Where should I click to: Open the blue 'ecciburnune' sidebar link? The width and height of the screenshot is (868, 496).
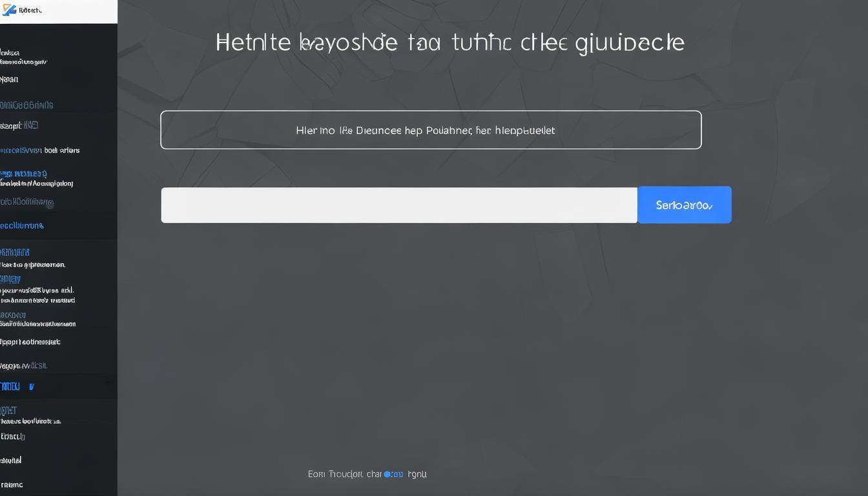[22, 226]
